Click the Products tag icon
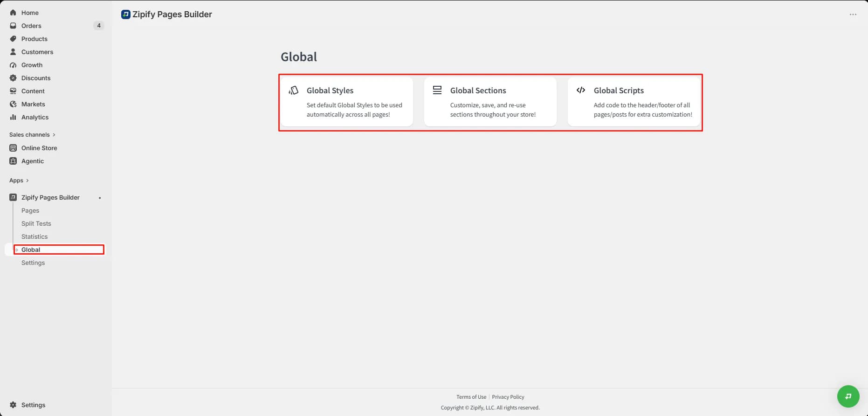868x416 pixels. [13, 39]
